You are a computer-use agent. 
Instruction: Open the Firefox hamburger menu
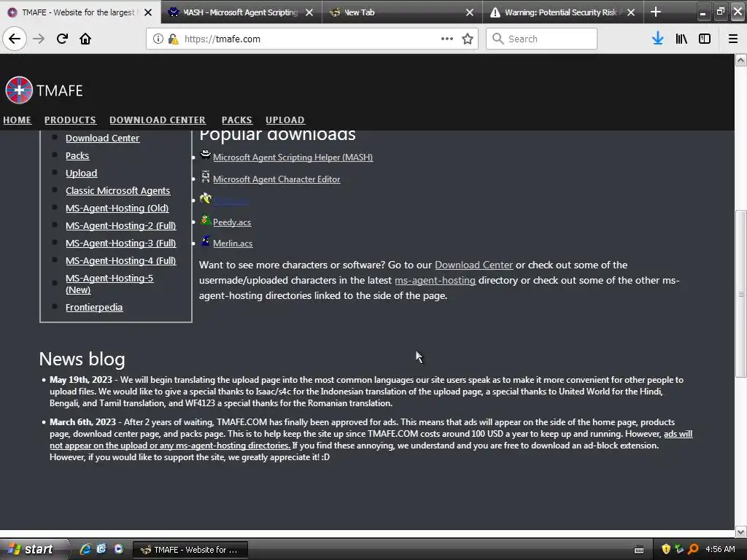pyautogui.click(x=733, y=39)
